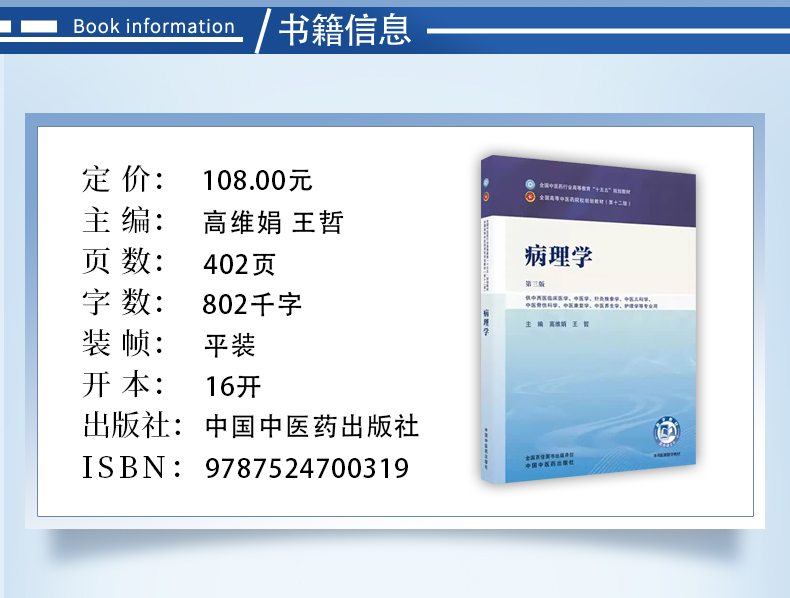Click the 字数 label
The width and height of the screenshot is (790, 598).
(123, 303)
